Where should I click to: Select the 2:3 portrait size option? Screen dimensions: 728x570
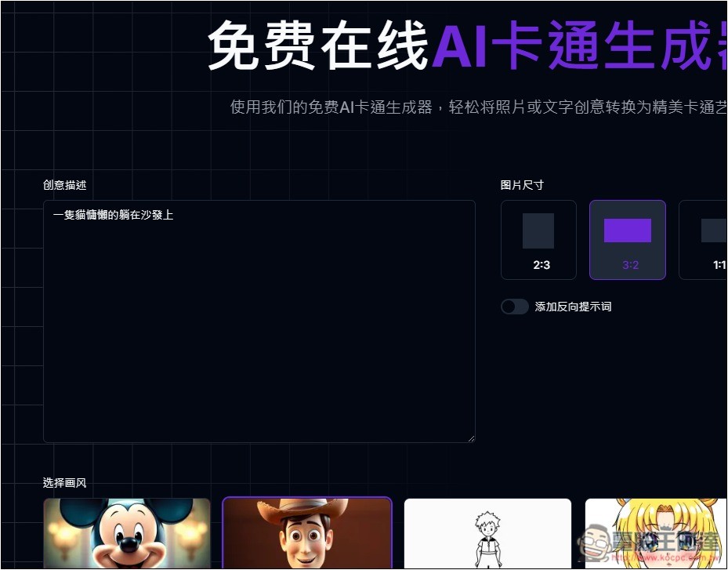point(538,240)
